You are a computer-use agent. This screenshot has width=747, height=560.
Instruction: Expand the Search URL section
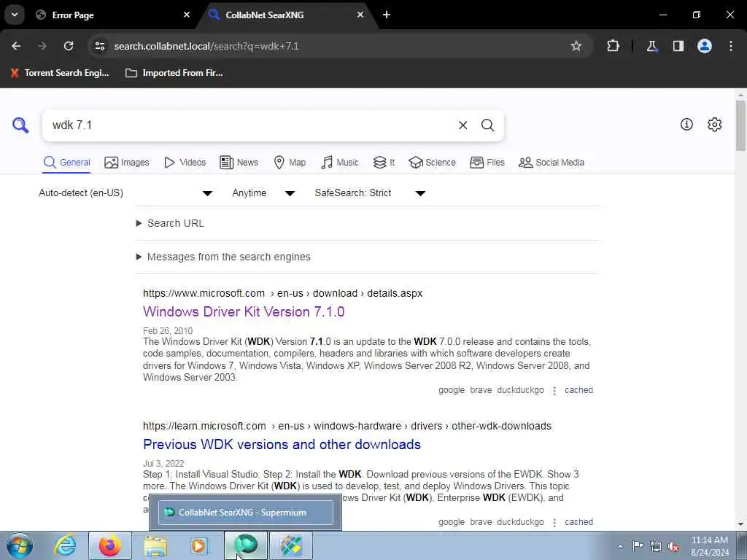(x=171, y=223)
